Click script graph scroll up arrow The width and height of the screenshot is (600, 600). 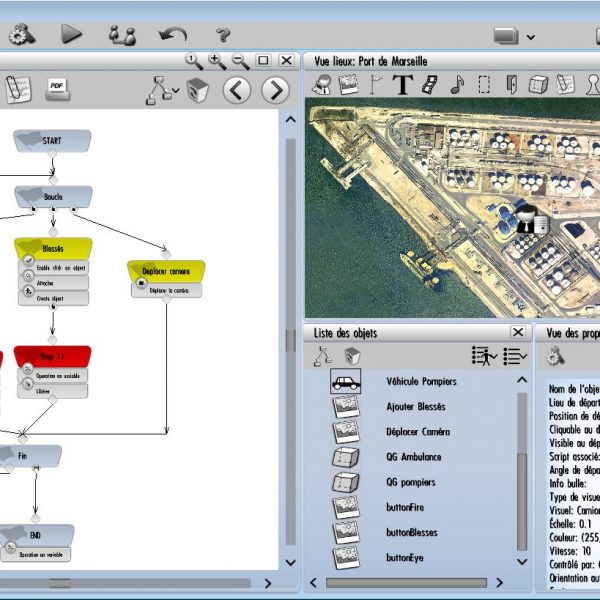click(x=290, y=120)
